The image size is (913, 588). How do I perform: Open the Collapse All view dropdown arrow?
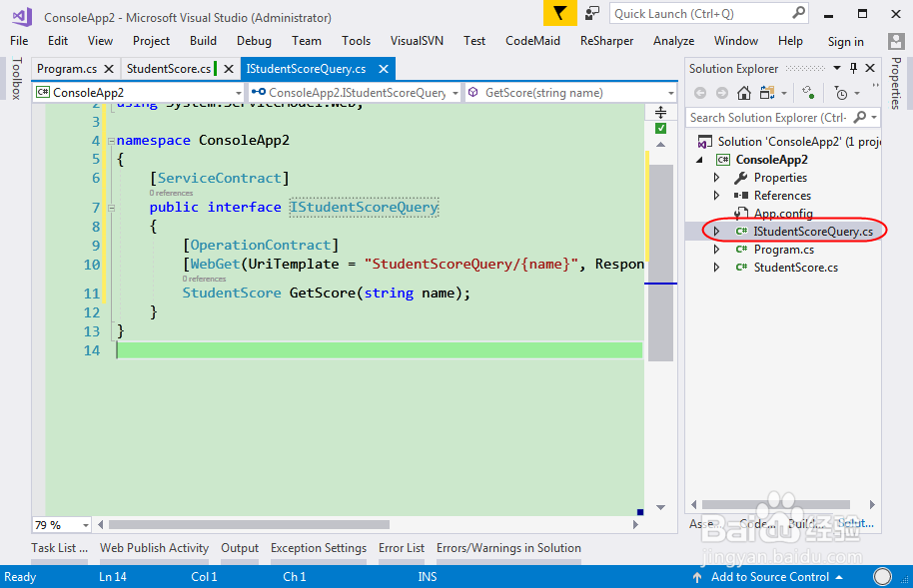tap(784, 93)
